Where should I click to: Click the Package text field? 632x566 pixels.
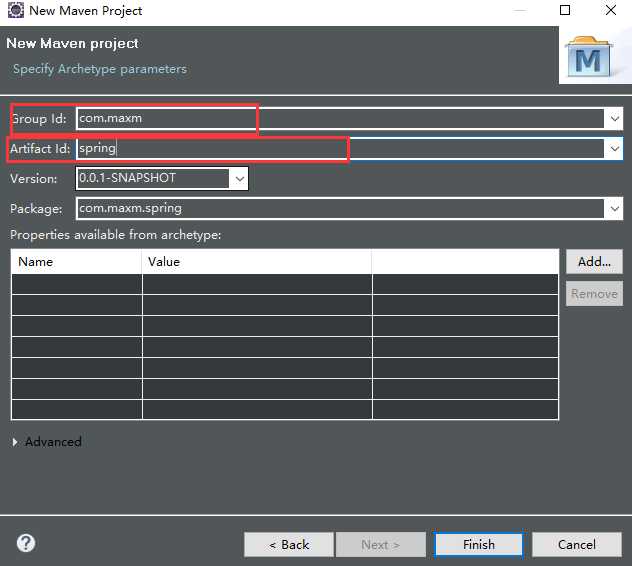(340, 208)
